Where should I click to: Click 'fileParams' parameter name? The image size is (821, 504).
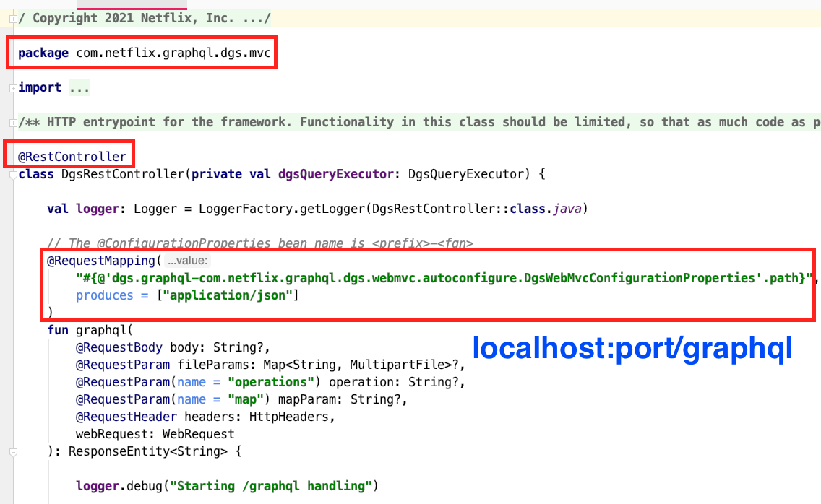click(x=213, y=364)
